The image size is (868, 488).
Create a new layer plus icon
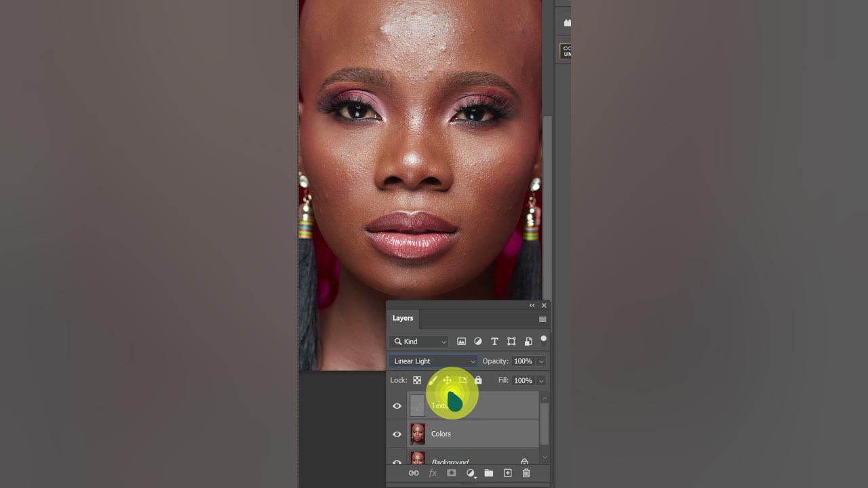(x=507, y=473)
